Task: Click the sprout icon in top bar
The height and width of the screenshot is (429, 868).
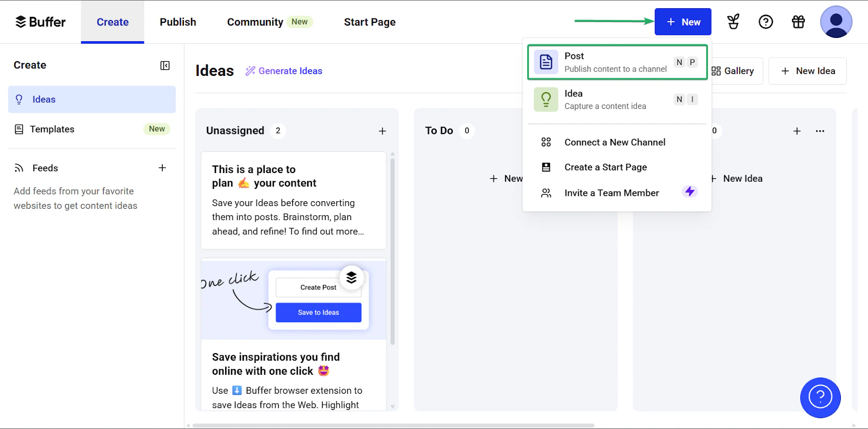Action: (x=733, y=22)
